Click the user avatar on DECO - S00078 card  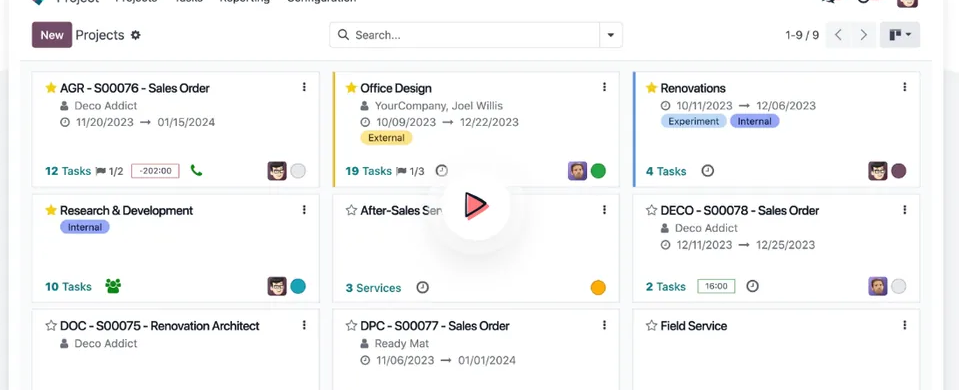878,286
